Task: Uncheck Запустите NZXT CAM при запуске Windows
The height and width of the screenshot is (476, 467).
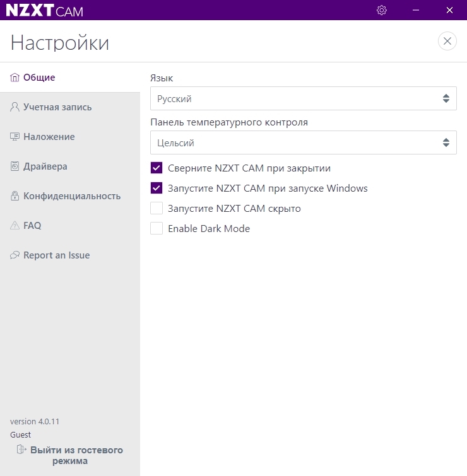Action: point(157,188)
